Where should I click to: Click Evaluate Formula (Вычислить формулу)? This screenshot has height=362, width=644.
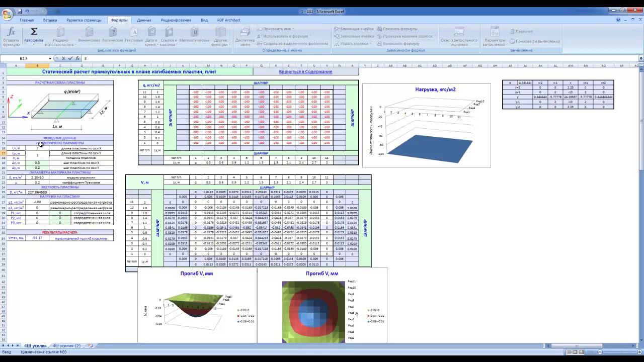pos(398,44)
